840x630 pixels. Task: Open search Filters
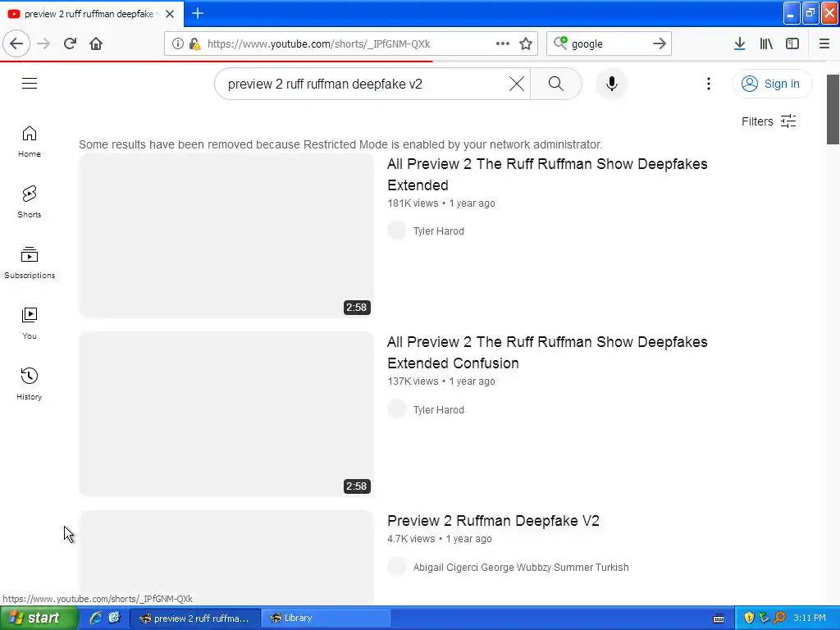769,121
